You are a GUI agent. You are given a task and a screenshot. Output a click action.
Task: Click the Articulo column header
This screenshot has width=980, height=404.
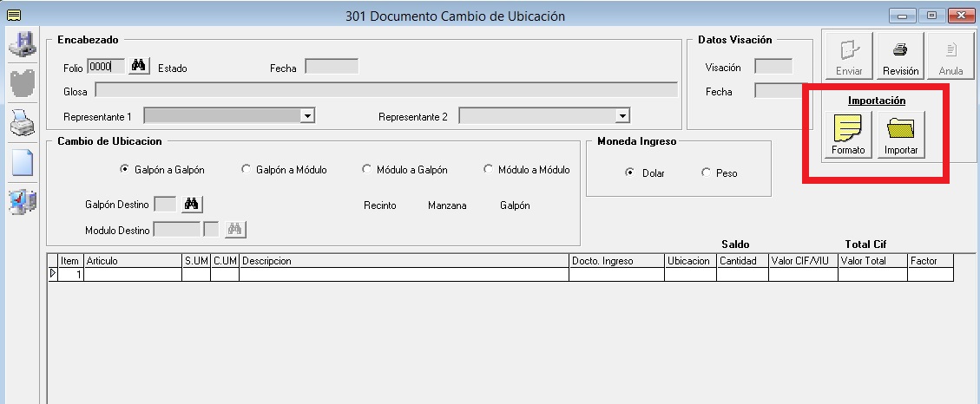point(133,261)
